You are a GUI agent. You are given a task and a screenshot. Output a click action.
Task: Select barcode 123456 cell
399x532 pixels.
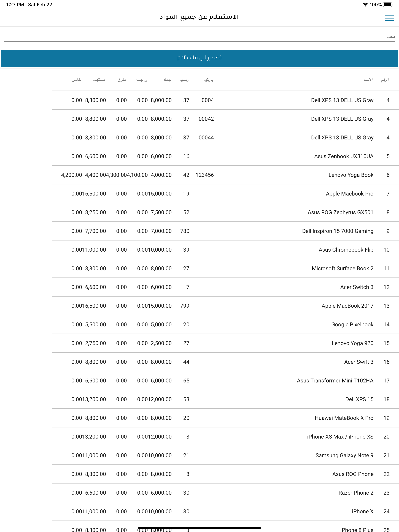[x=205, y=175]
